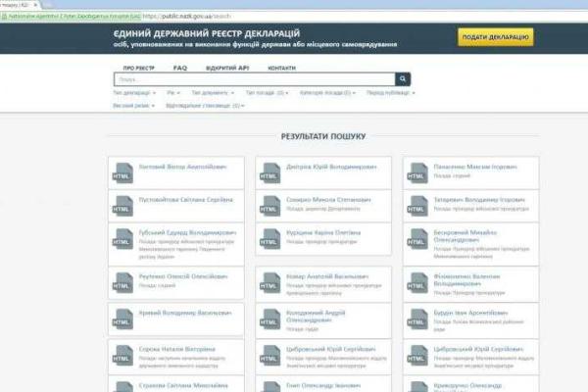Open Бурдин Іван Арсентійович name link
The image size is (588, 392).
470,313
